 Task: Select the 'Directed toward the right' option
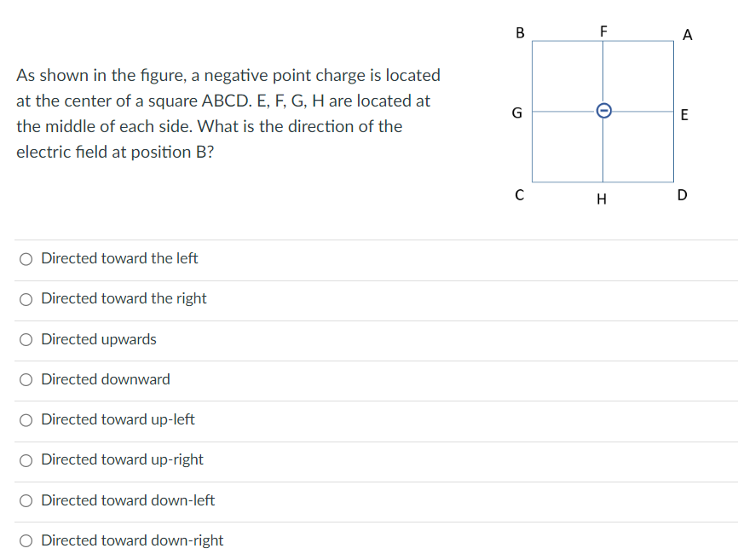[x=26, y=299]
